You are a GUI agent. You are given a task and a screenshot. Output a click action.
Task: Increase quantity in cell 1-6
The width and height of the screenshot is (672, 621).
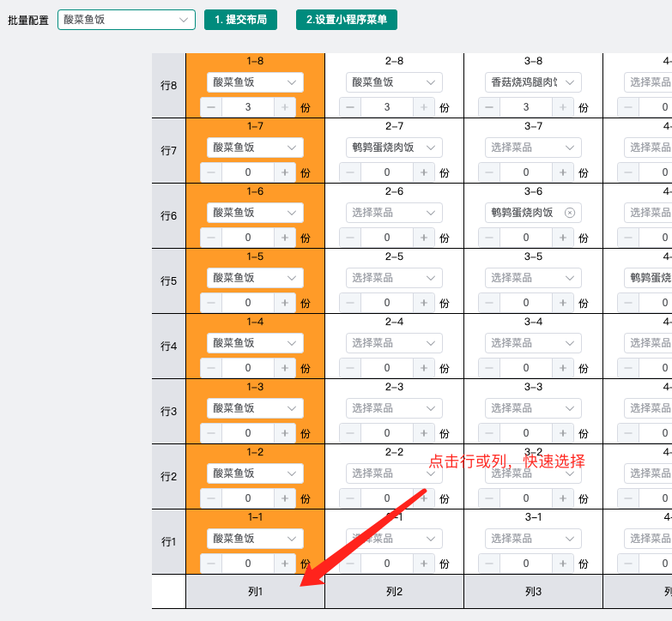coord(285,238)
